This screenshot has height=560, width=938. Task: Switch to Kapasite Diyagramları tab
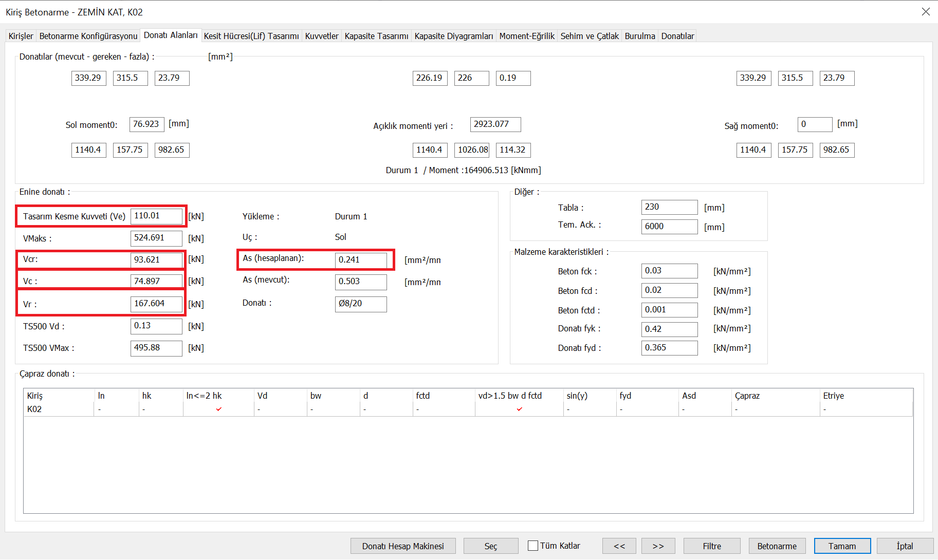[x=453, y=36]
